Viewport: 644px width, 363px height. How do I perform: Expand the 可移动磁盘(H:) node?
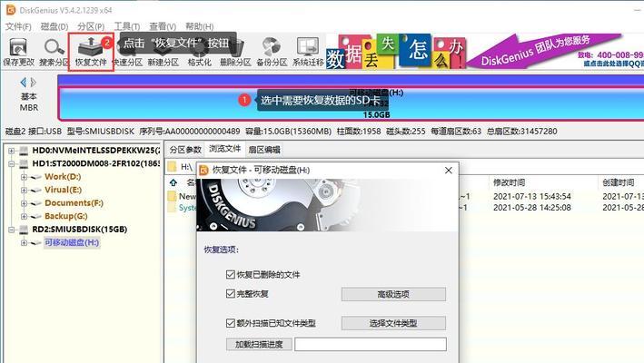[x=24, y=242]
